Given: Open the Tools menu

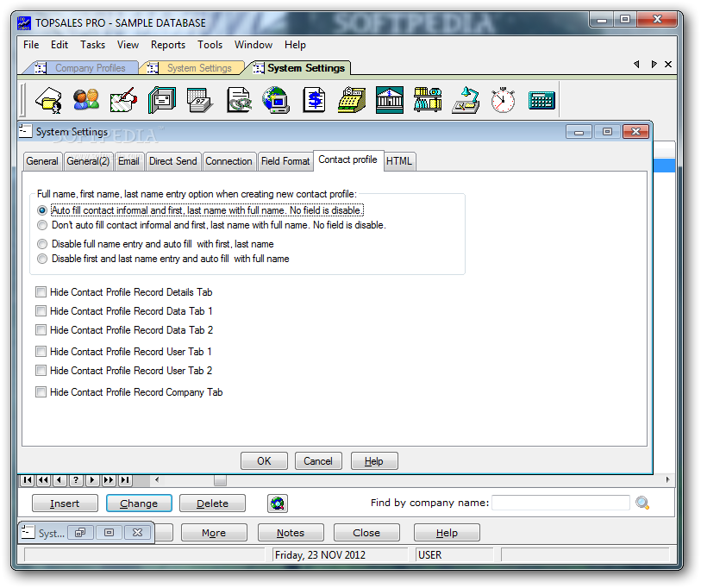Looking at the screenshot, I should click(x=210, y=45).
